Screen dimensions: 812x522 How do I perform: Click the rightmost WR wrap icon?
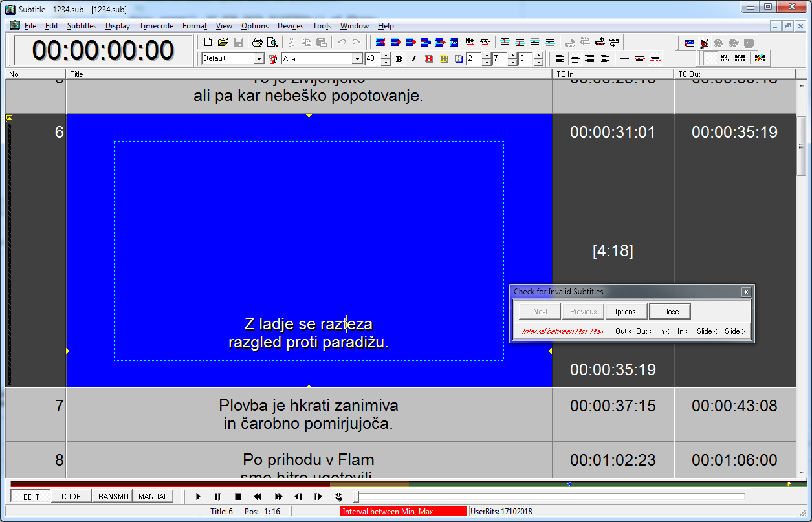pyautogui.click(x=615, y=42)
